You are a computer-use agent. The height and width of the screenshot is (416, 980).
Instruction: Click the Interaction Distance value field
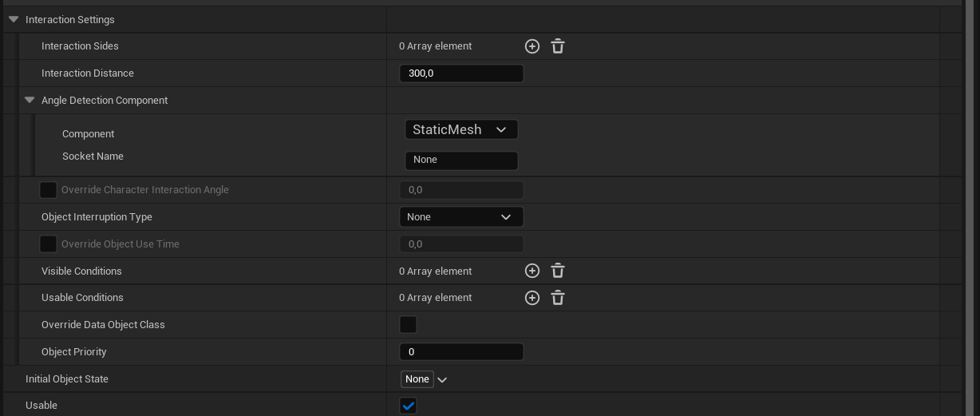(x=461, y=73)
